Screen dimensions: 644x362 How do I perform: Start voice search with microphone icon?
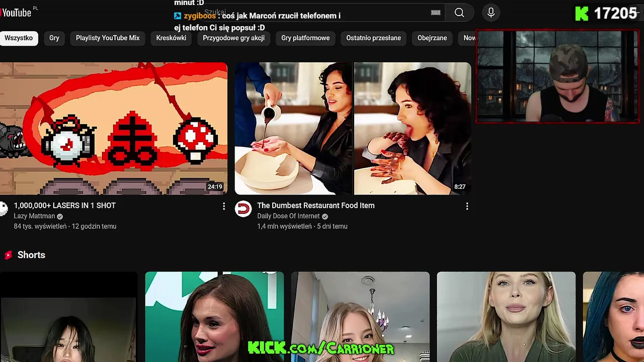pos(491,13)
